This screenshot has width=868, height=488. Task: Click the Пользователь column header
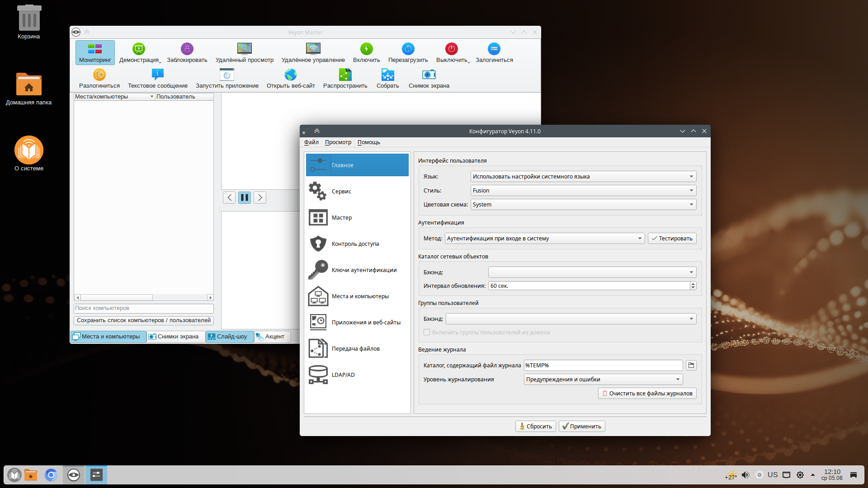coord(184,97)
